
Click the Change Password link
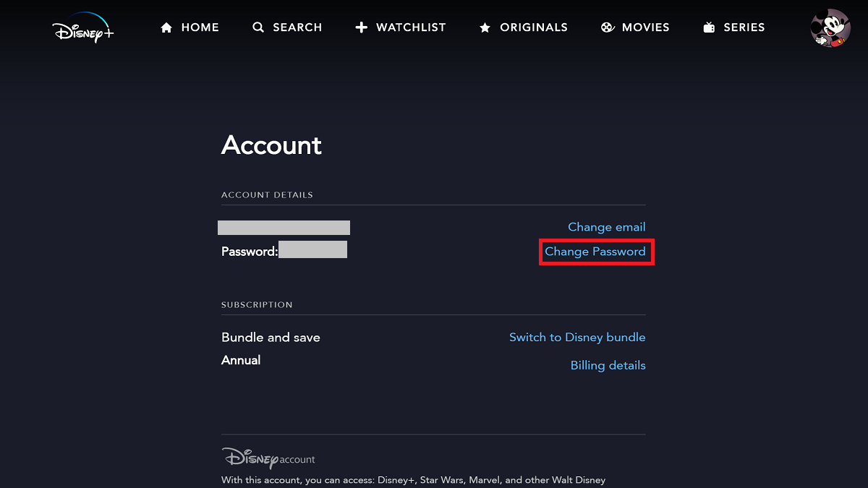click(595, 252)
